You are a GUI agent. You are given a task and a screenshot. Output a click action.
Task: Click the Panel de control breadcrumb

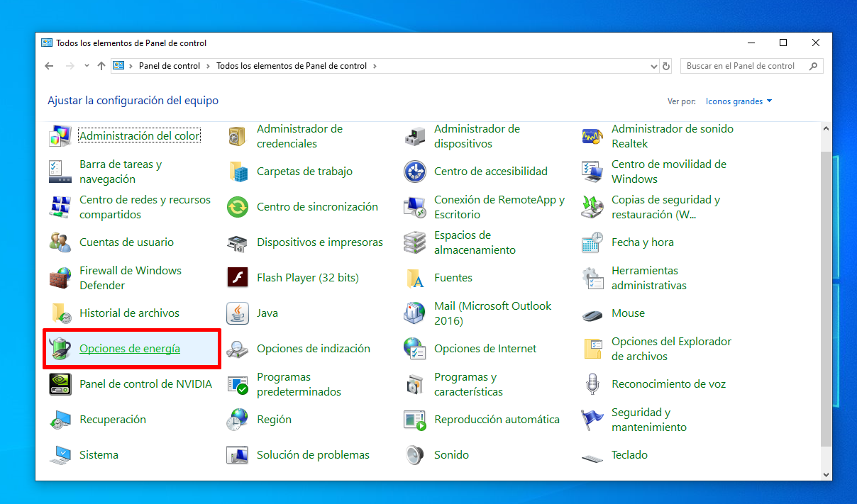point(170,66)
